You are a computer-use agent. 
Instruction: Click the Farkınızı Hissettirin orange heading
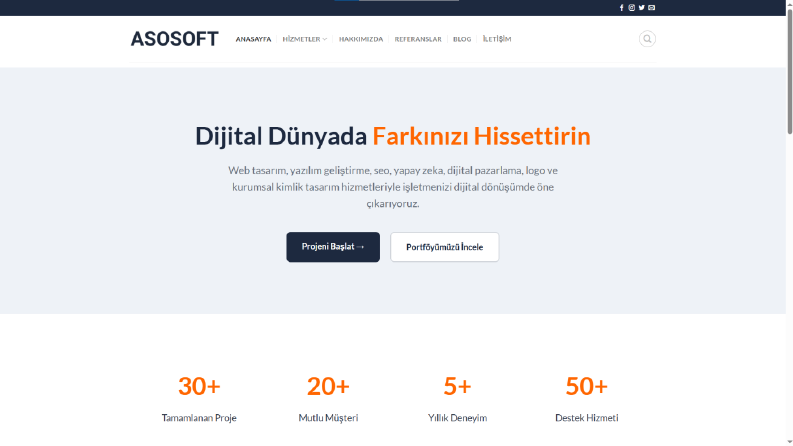pyautogui.click(x=481, y=136)
